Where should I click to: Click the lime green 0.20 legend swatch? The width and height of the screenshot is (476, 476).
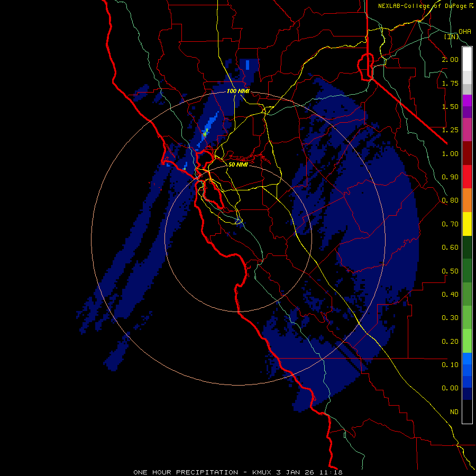[467, 341]
